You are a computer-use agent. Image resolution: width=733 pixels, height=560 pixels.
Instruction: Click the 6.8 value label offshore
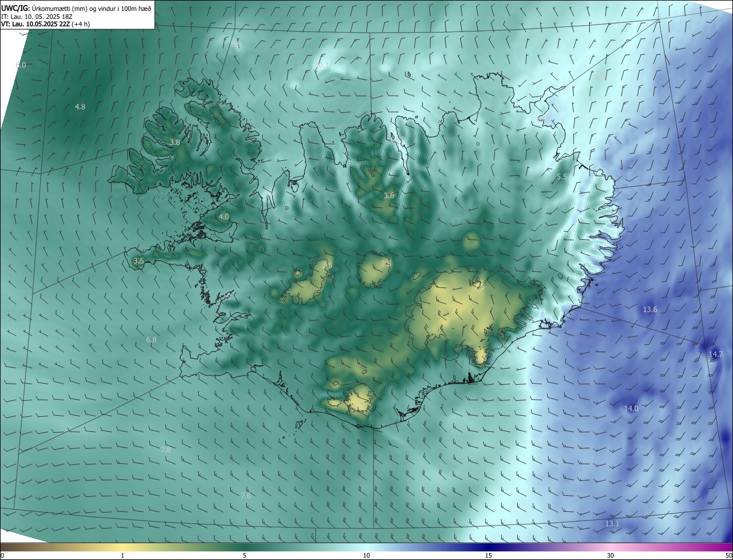click(151, 340)
